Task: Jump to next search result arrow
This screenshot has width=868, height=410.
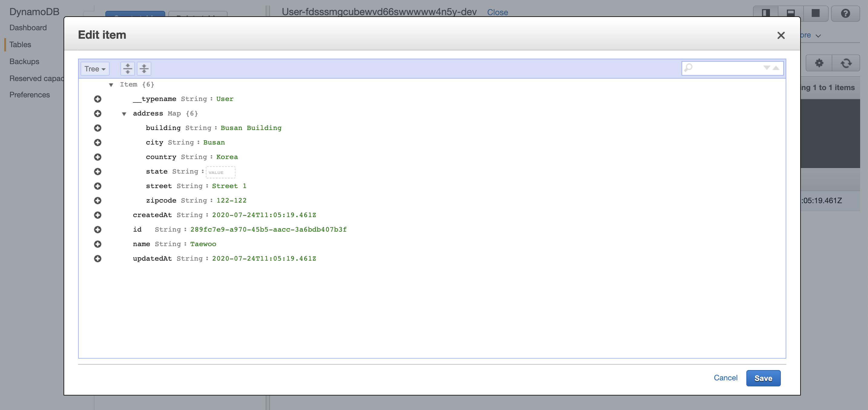Action: tap(767, 68)
